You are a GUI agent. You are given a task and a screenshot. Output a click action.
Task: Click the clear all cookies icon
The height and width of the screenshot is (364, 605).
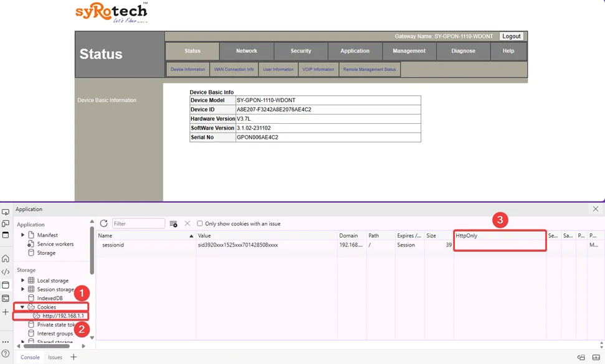174,224
